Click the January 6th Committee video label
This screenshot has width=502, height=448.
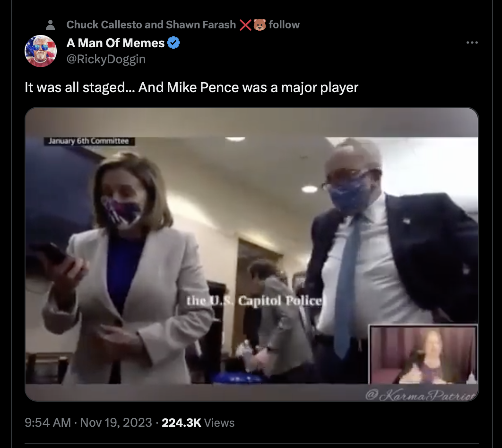[x=89, y=141]
